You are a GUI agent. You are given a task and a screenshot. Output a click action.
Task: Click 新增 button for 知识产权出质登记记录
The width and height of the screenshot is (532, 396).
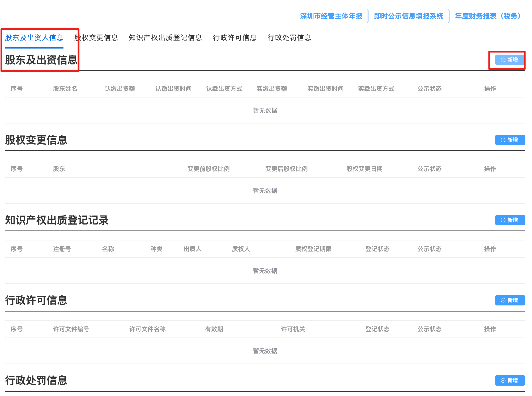coord(510,220)
